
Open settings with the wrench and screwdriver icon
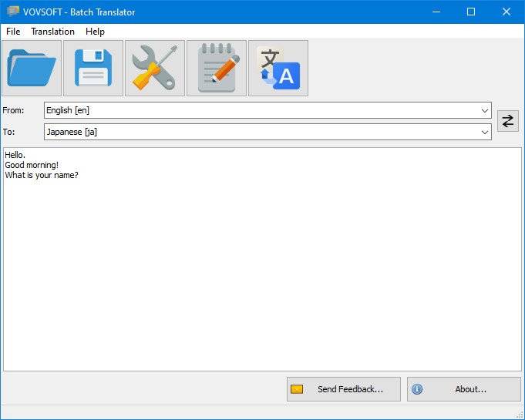[x=155, y=69]
